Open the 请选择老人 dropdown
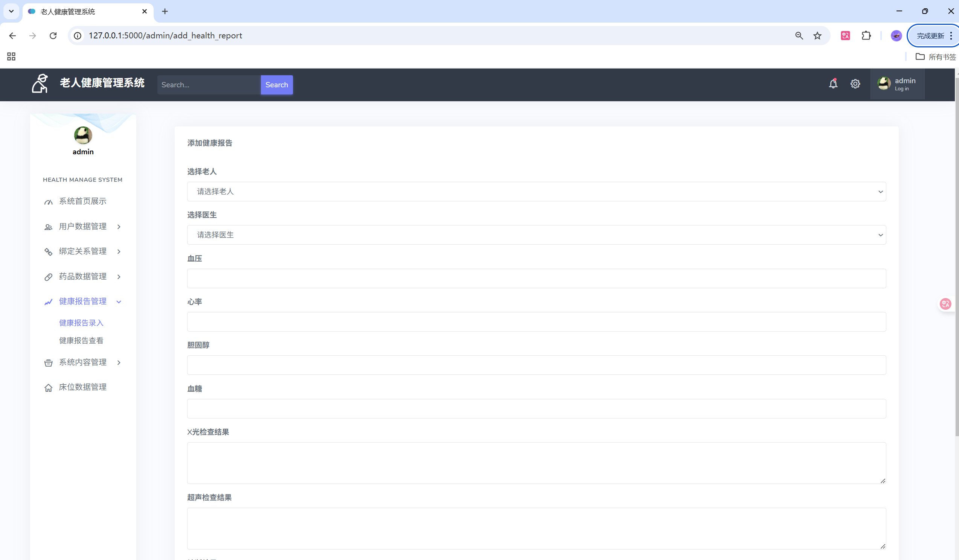Image resolution: width=959 pixels, height=560 pixels. pos(536,191)
